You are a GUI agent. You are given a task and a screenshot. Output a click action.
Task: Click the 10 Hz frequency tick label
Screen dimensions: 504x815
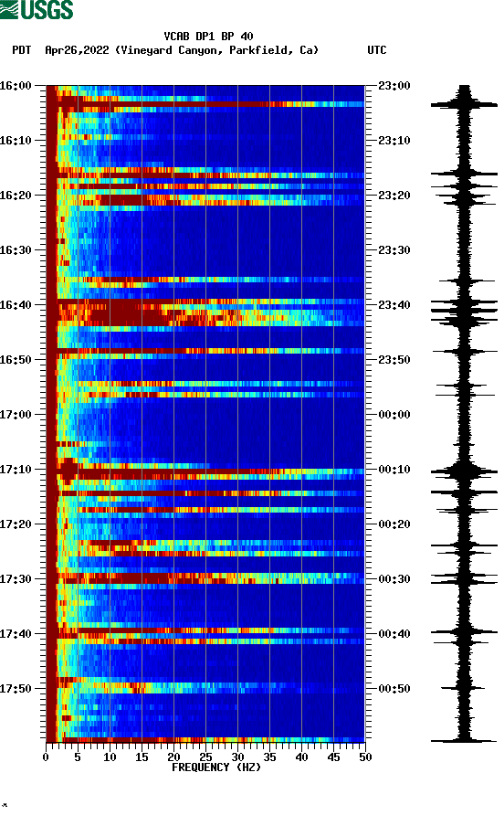[110, 757]
